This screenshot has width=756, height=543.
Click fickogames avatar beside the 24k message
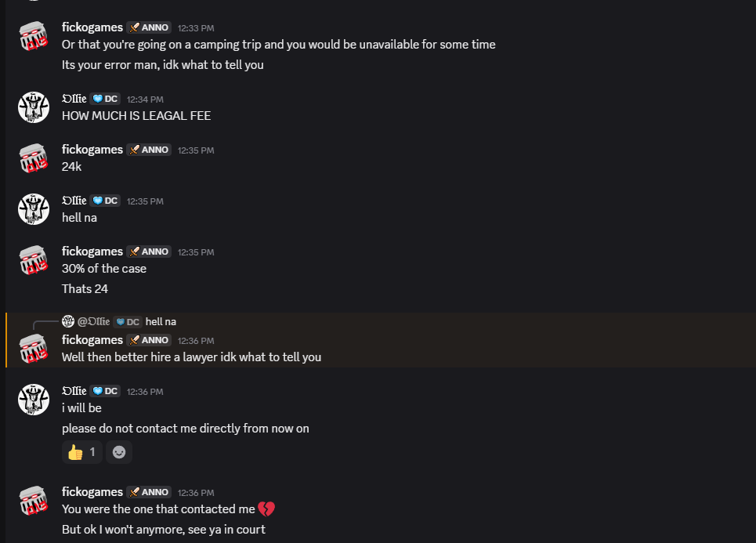pyautogui.click(x=34, y=158)
